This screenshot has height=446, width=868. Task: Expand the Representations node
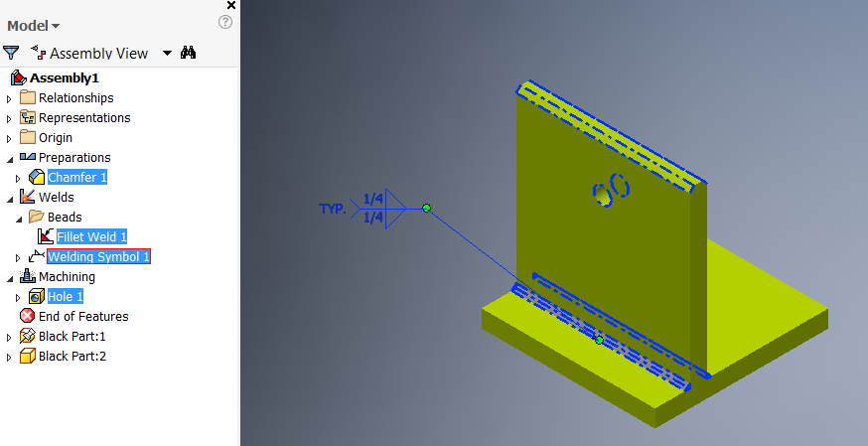click(9, 119)
